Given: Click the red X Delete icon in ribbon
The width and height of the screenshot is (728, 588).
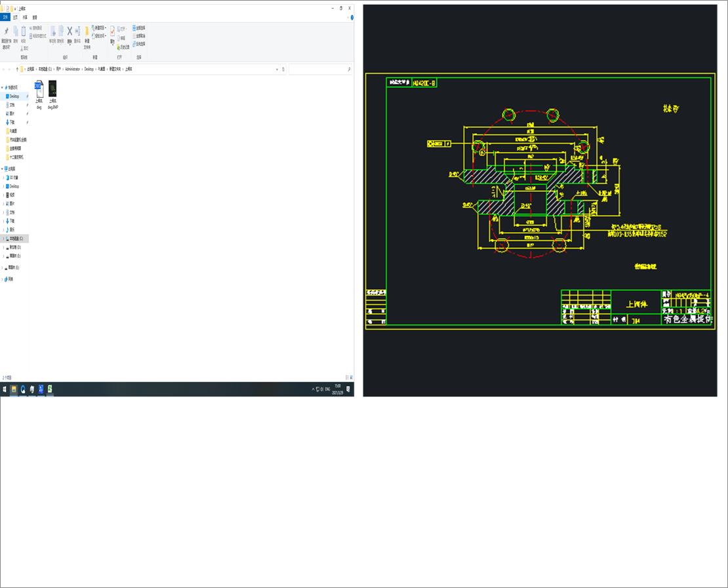Looking at the screenshot, I should click(70, 31).
